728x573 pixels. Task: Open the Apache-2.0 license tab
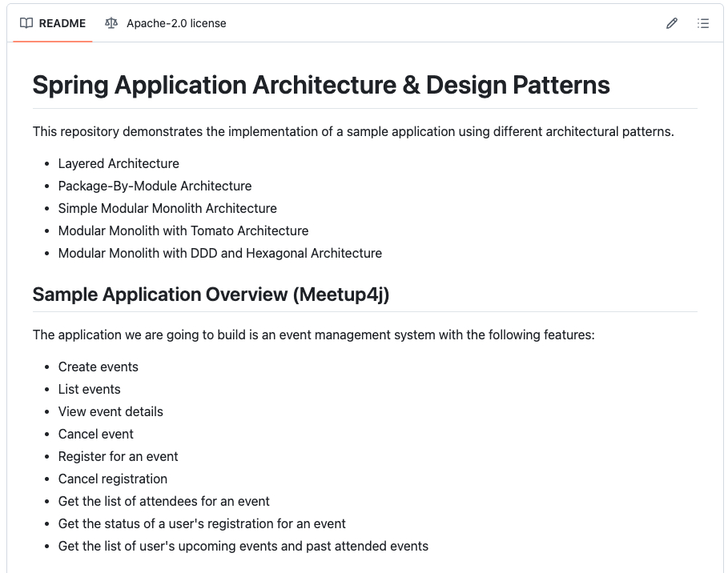point(175,23)
